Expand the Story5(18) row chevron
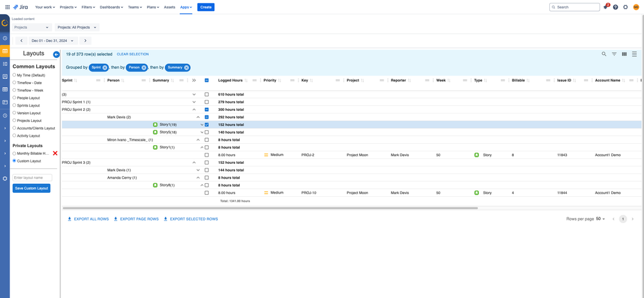 point(202,132)
